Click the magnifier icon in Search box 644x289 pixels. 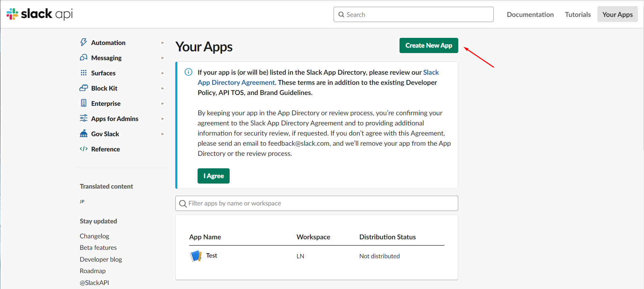(x=341, y=15)
